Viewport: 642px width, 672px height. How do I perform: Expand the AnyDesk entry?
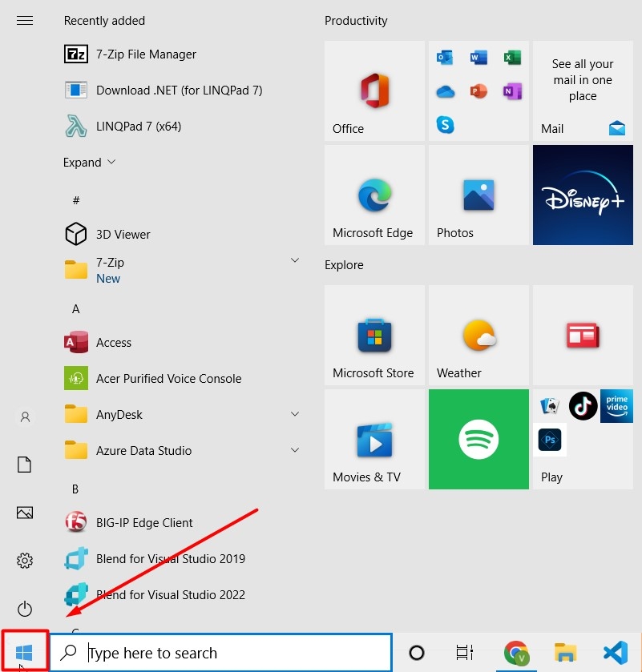(x=295, y=414)
